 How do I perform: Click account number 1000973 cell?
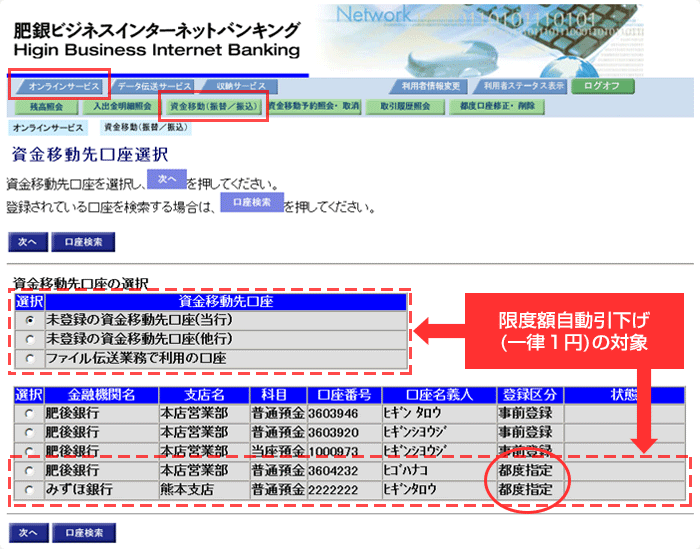coord(344,451)
